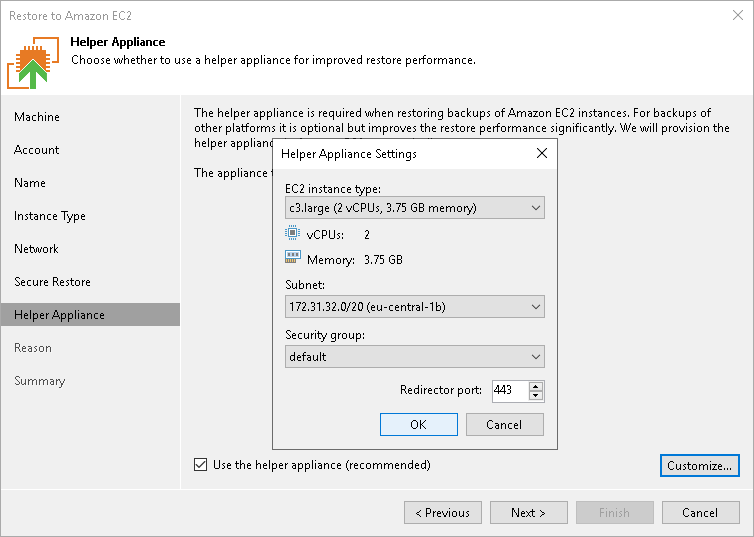Click the Redirector port input field
754x537 pixels.
[x=510, y=391]
